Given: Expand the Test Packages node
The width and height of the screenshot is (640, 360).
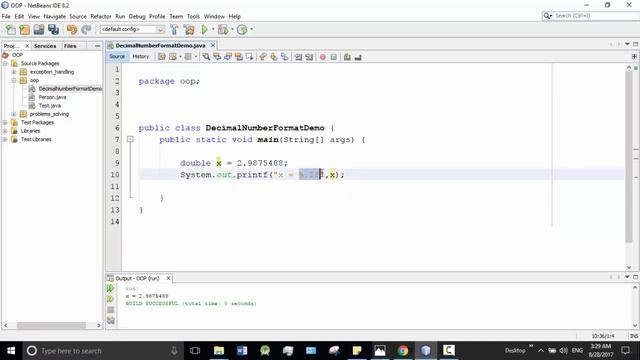Looking at the screenshot, I should (x=5, y=122).
